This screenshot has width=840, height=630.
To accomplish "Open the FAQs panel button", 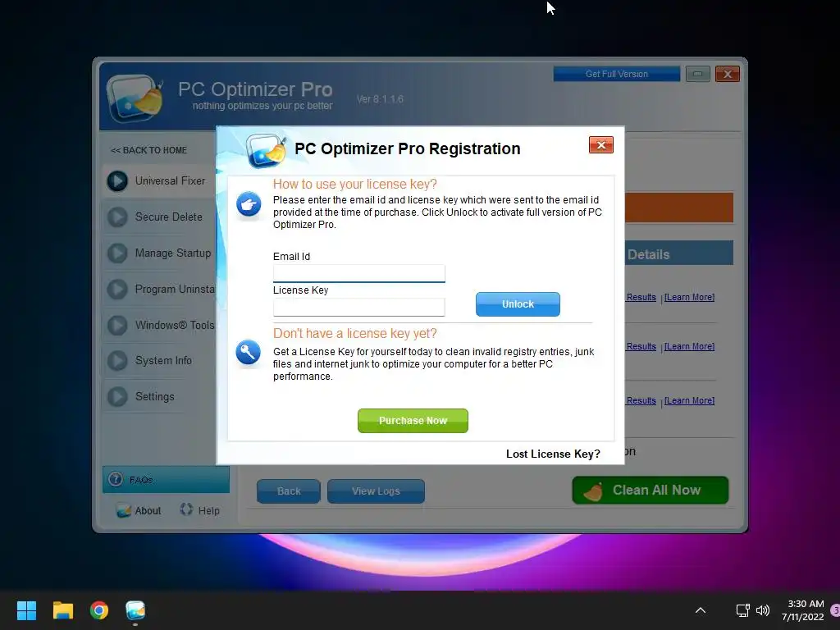I will point(166,479).
